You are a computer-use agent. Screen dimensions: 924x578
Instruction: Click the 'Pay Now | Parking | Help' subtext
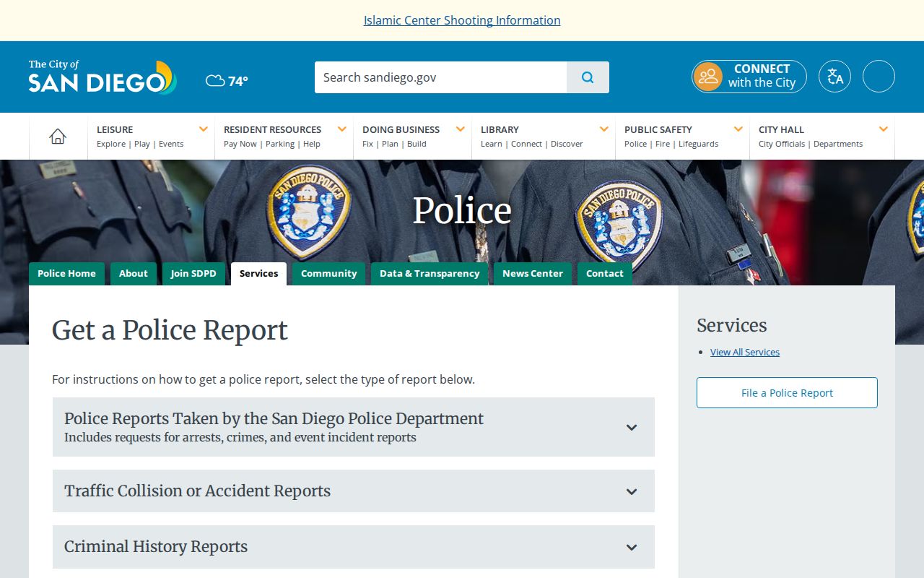[x=272, y=144]
